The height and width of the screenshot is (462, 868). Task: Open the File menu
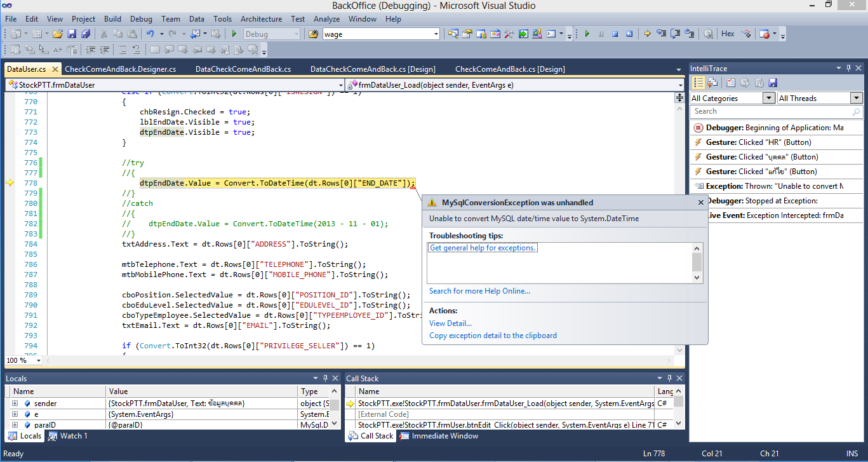click(11, 19)
